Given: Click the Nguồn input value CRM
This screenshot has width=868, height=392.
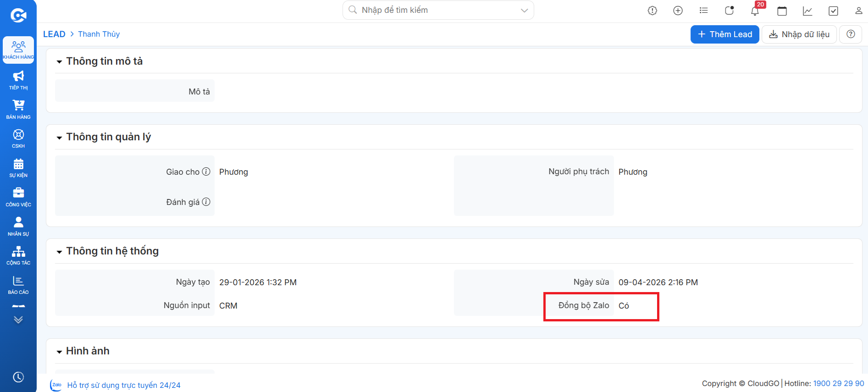Looking at the screenshot, I should [x=228, y=306].
